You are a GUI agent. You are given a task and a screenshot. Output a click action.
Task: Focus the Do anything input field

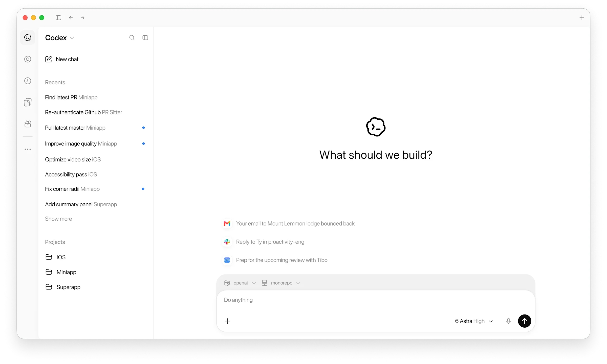tap(376, 300)
